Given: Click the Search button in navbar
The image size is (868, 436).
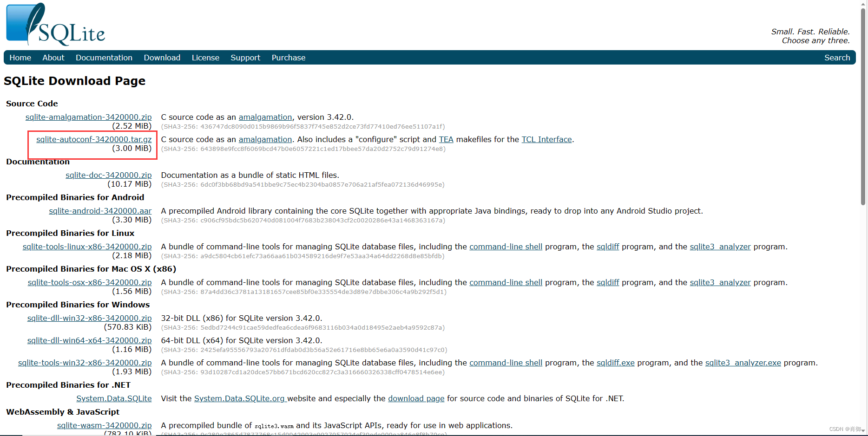Looking at the screenshot, I should tap(837, 58).
